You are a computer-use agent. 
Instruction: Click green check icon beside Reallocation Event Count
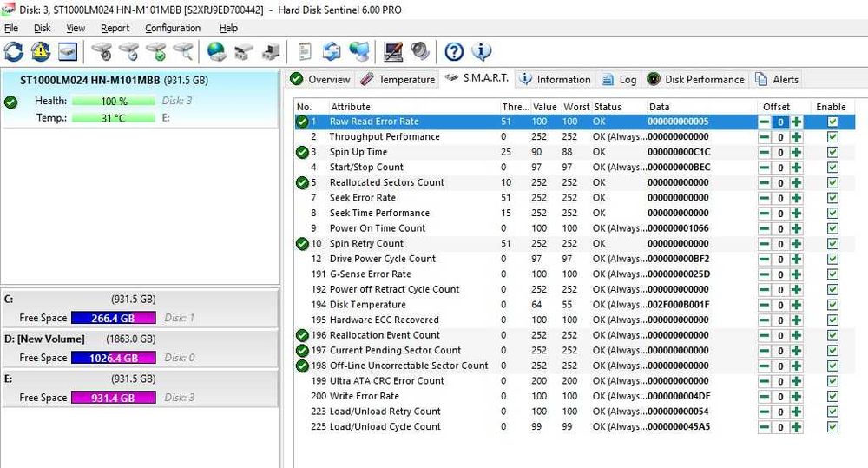pyautogui.click(x=302, y=335)
